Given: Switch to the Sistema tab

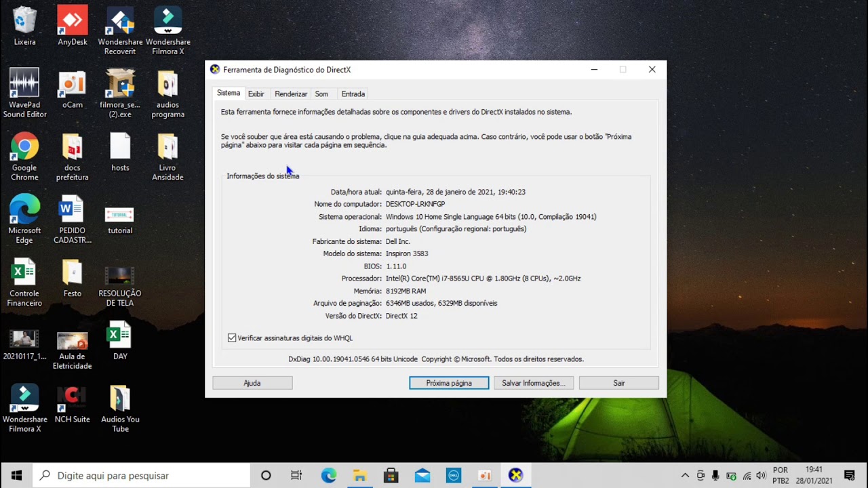Looking at the screenshot, I should (x=229, y=93).
